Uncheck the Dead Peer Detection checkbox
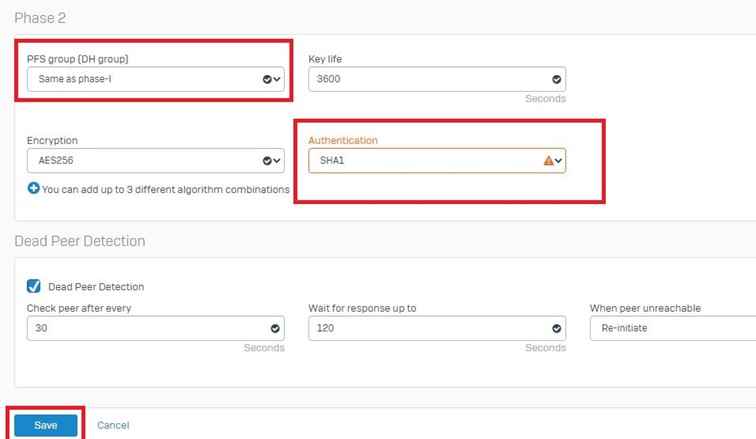The image size is (756, 439). click(x=34, y=286)
